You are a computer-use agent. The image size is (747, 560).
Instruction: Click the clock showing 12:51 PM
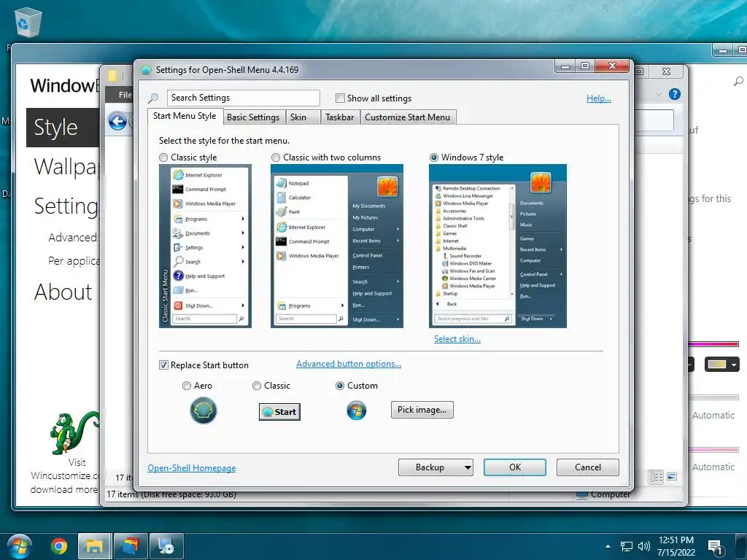(x=676, y=540)
